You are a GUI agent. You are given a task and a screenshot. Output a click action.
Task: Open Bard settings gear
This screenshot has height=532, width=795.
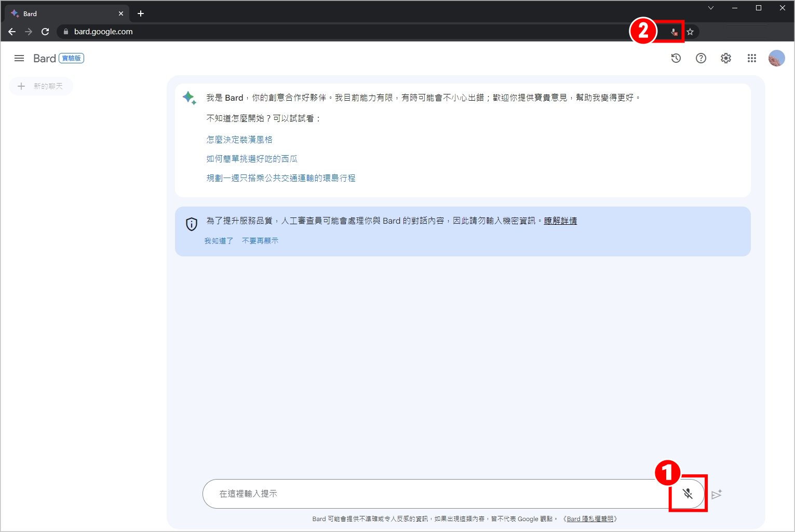[x=725, y=58]
